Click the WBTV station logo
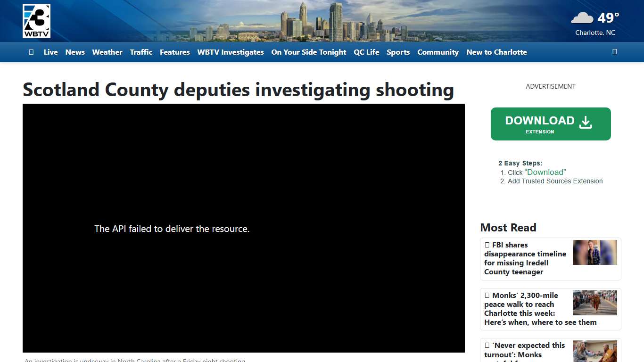This screenshot has height=362, width=644. pos(36,20)
